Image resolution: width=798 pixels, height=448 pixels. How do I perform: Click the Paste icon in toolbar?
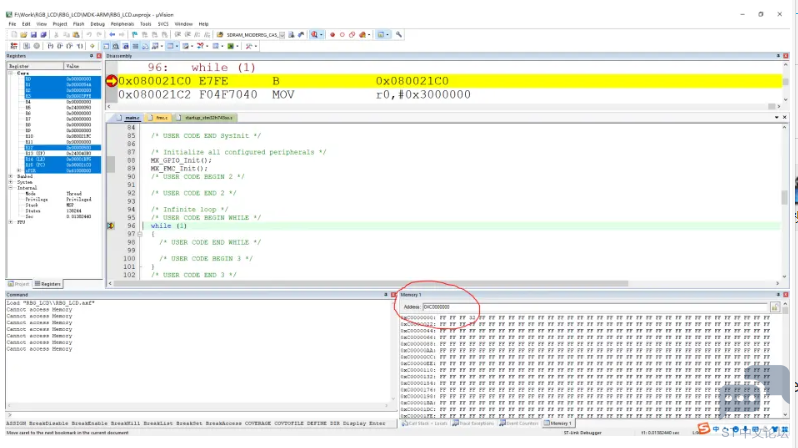tap(76, 35)
